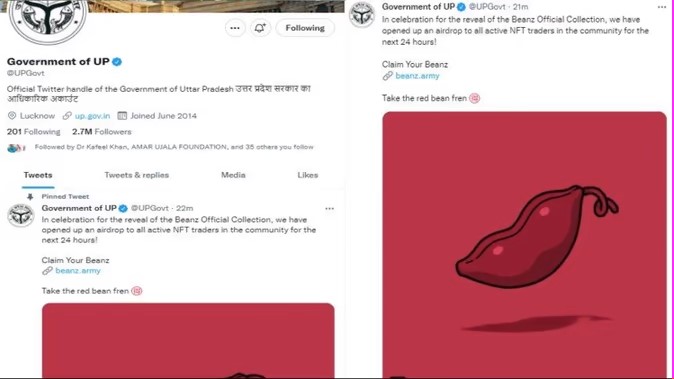Open beanz.army link in right tweet

[417, 76]
